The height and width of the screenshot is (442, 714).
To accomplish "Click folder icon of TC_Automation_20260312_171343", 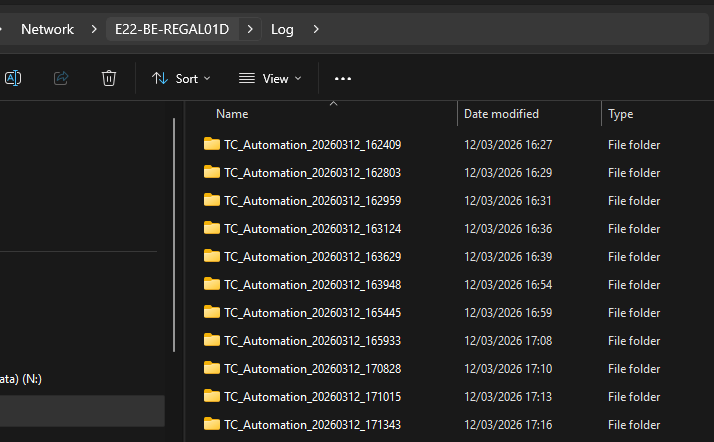I will pyautogui.click(x=211, y=424).
